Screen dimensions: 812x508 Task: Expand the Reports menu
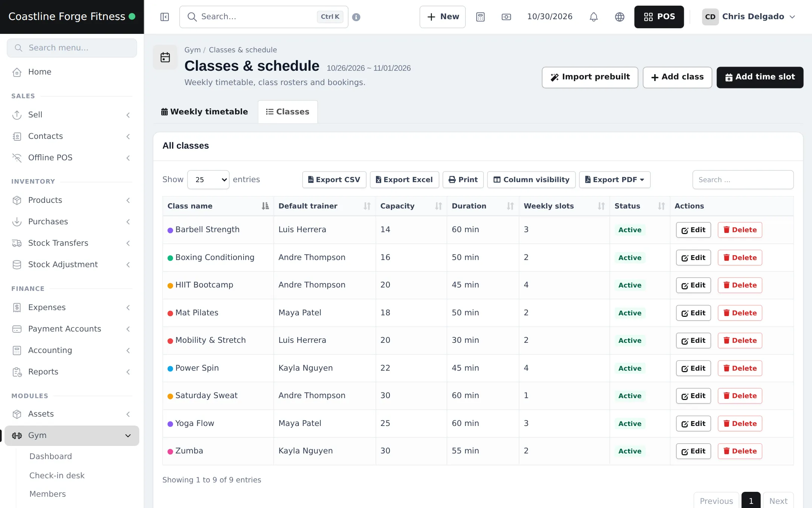[71, 372]
